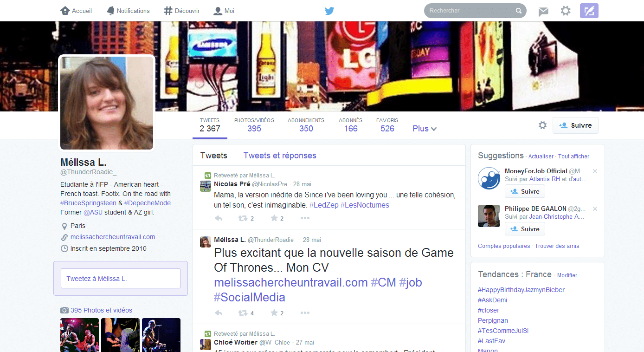Click the search magnifier icon

coord(519,11)
